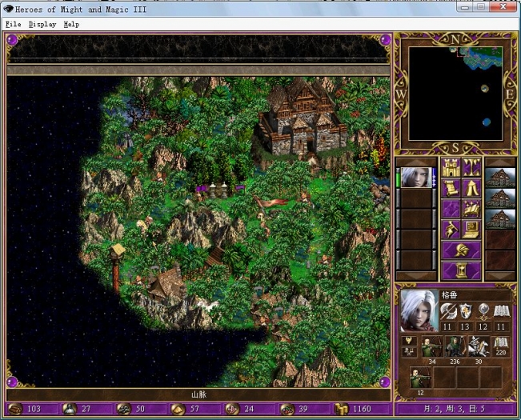The width and height of the screenshot is (521, 420).
Task: Select next hero with the helmet button
Action: pyautogui.click(x=461, y=250)
